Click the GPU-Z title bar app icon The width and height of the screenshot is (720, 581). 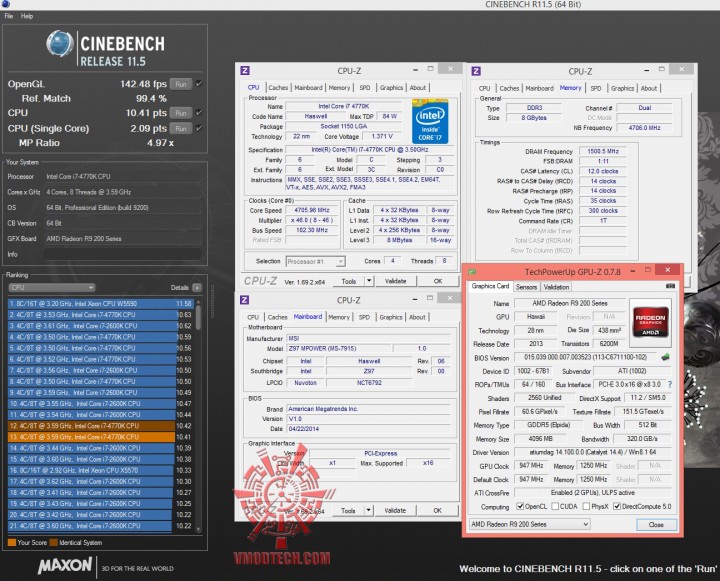472,272
